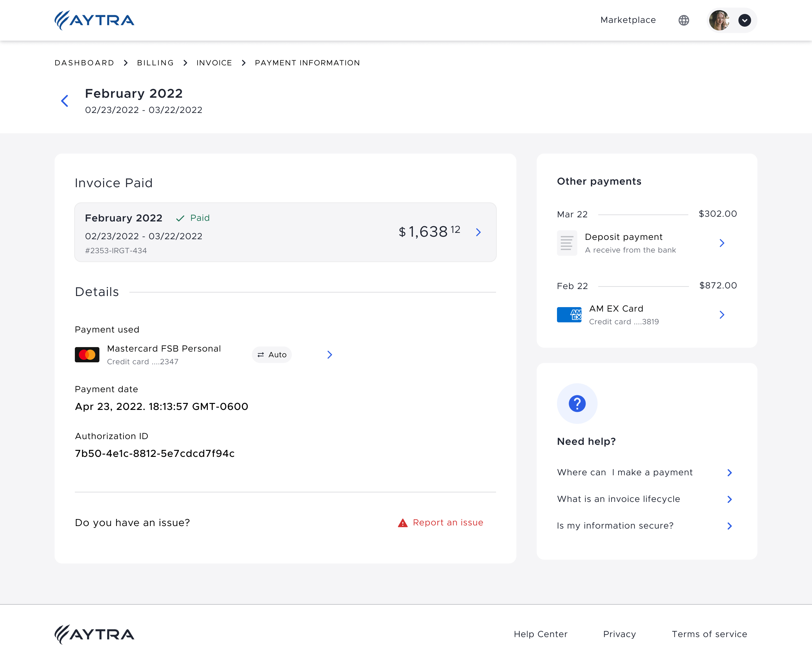
Task: Click Report an issue link
Action: [448, 523]
